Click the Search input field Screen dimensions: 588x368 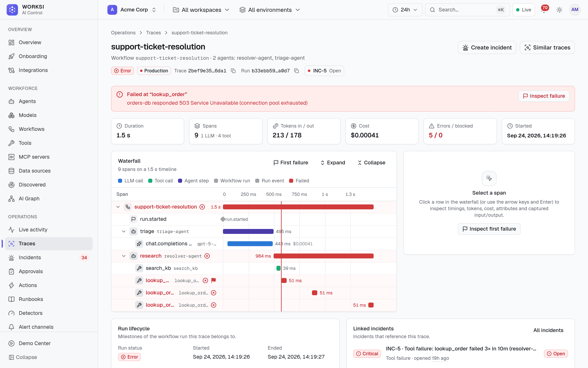point(467,10)
